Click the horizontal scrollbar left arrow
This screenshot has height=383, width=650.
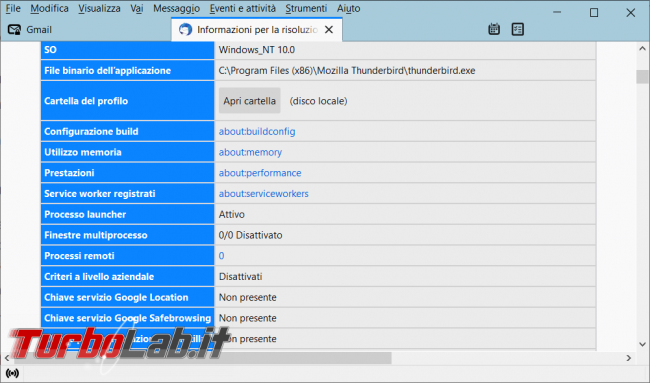[7, 358]
